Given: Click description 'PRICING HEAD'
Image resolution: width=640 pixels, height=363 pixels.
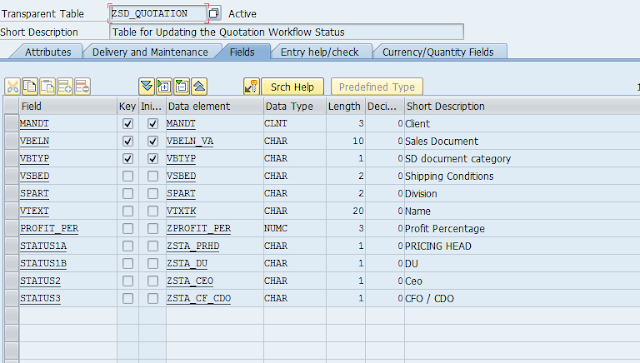Looking at the screenshot, I should pos(438,246).
